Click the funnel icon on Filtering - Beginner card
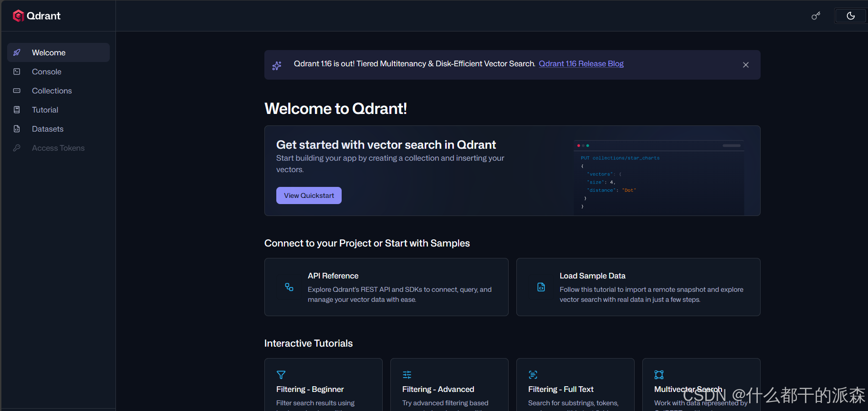This screenshot has width=868, height=411. (281, 375)
